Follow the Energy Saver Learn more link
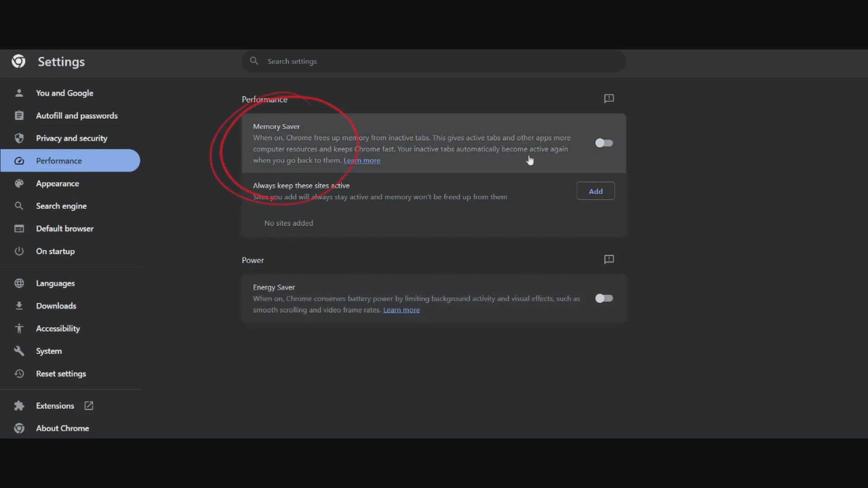The image size is (868, 488). click(401, 310)
